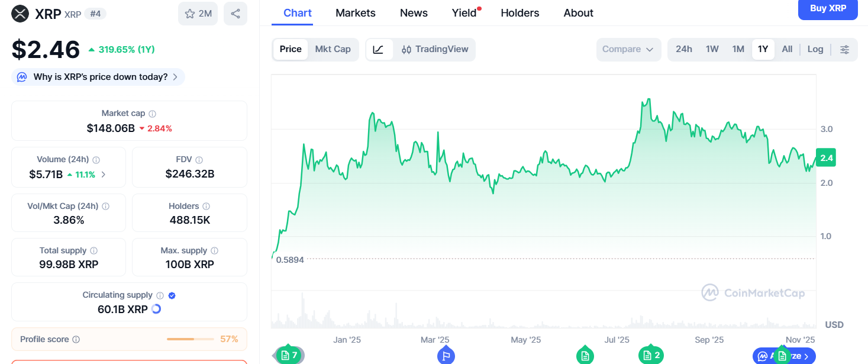Click the Profile score progress bar
This screenshot has height=364, width=868.
tap(190, 339)
